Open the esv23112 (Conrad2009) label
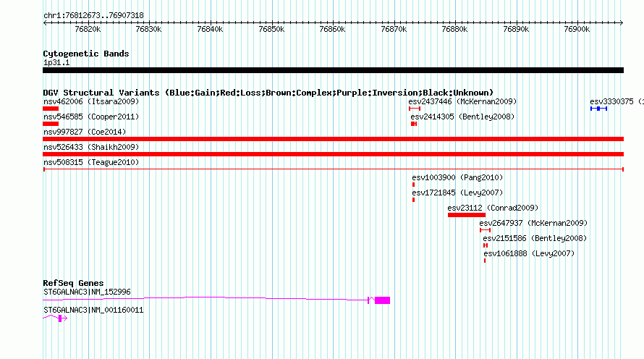644x359 pixels. coord(493,208)
